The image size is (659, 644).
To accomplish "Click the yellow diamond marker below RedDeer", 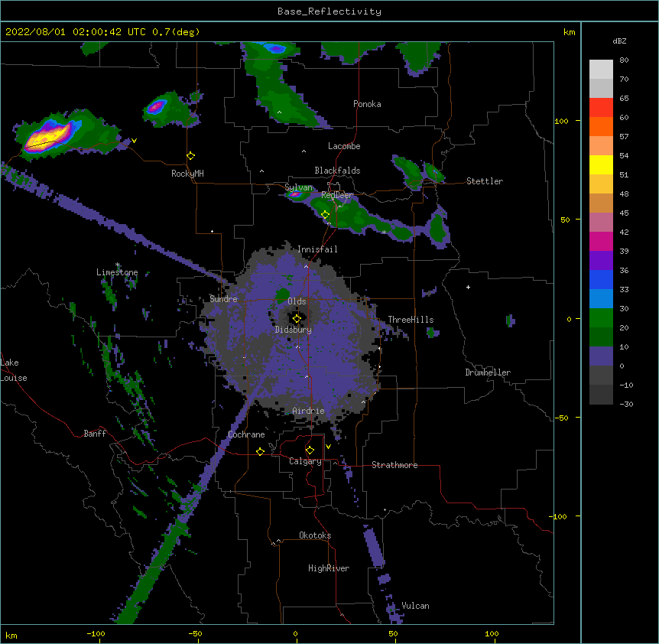I will click(325, 215).
